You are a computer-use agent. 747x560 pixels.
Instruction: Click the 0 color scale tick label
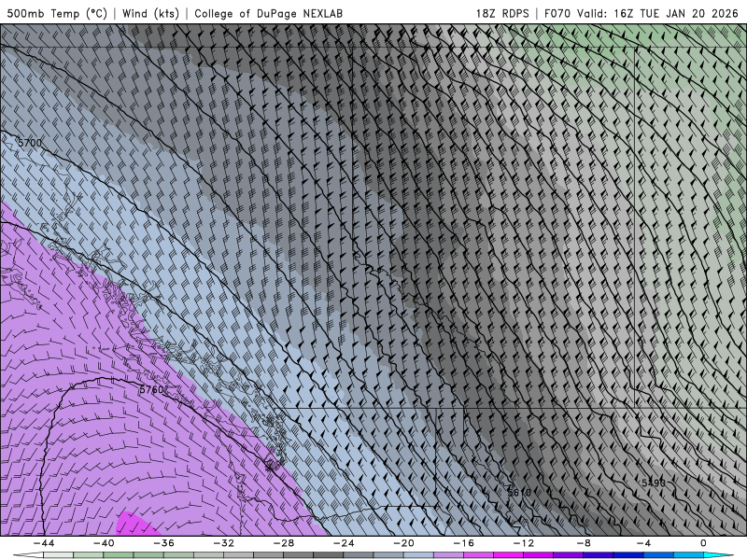(703, 543)
